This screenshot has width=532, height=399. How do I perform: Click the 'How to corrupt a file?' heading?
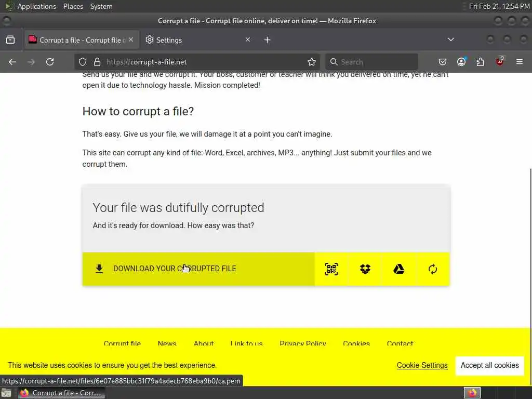(138, 111)
